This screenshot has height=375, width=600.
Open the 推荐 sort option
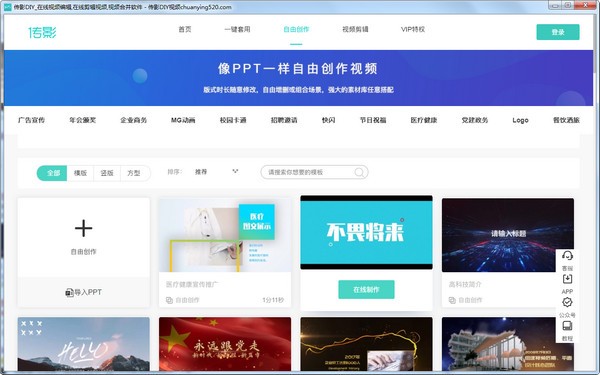pyautogui.click(x=201, y=172)
